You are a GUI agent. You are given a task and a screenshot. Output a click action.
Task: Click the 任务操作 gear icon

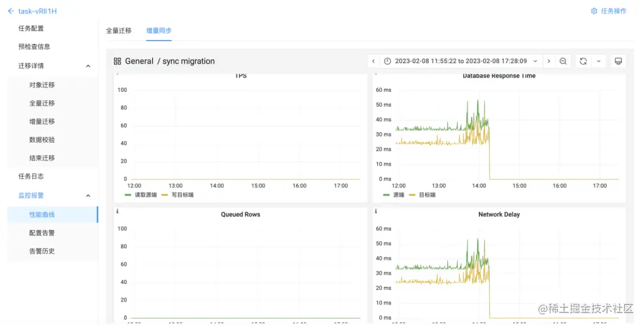coord(594,11)
